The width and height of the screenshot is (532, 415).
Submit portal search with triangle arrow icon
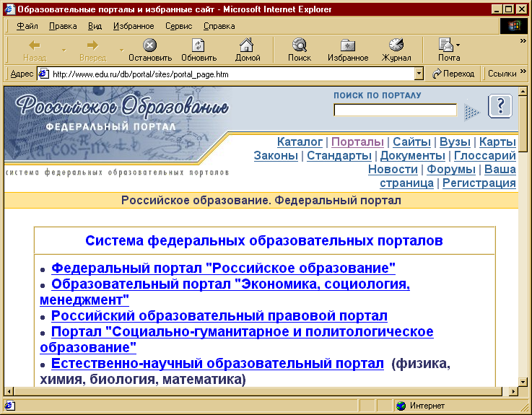471,113
